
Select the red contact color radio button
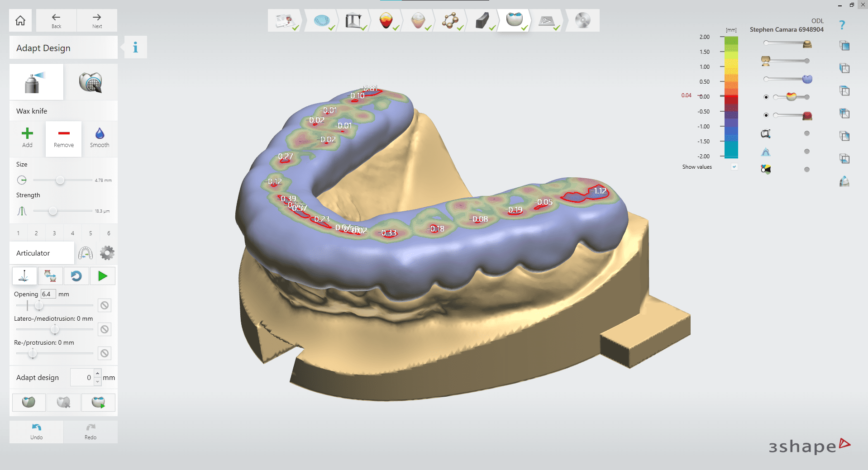point(766,115)
